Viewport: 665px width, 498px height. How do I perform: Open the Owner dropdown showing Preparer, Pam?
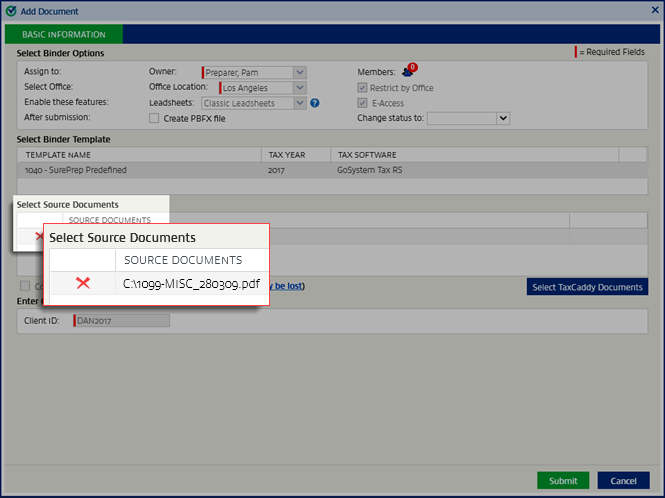pos(299,72)
